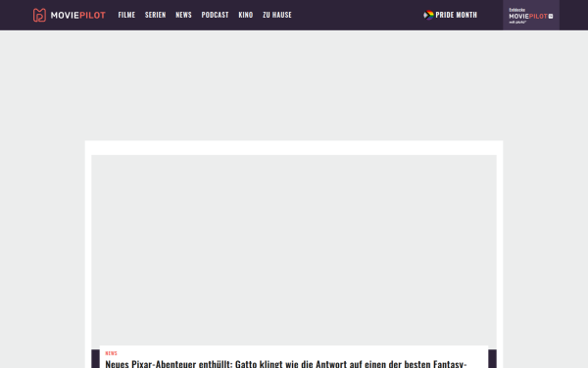Click the Moviepilot logo icon
This screenshot has width=588, height=368.
coord(39,15)
